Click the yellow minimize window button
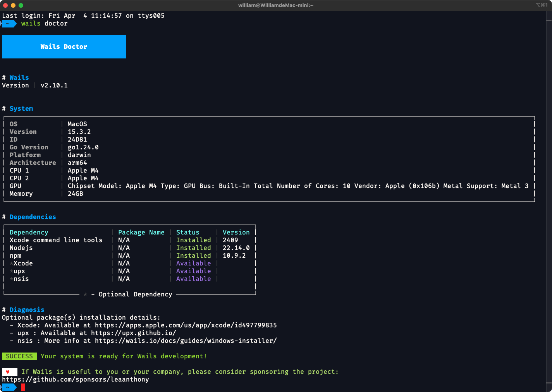Viewport: 552px width, 392px height. 13,5
